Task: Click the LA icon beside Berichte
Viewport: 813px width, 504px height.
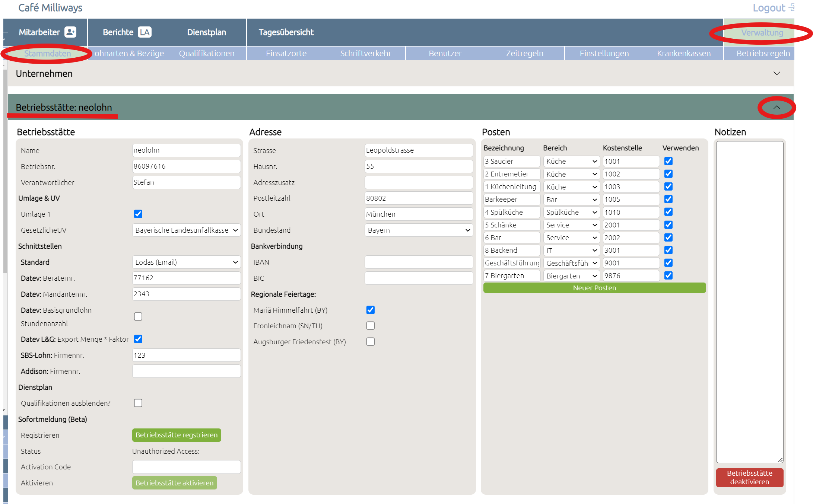Action: pyautogui.click(x=145, y=32)
